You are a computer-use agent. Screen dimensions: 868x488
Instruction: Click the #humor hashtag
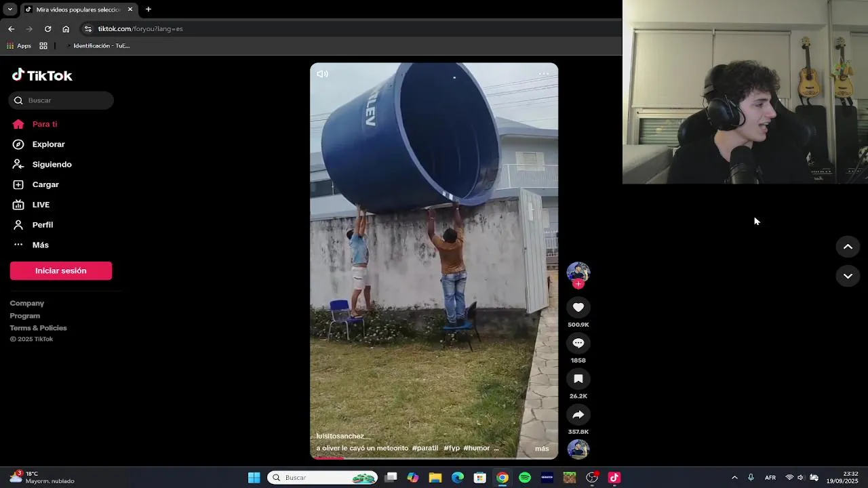477,448
